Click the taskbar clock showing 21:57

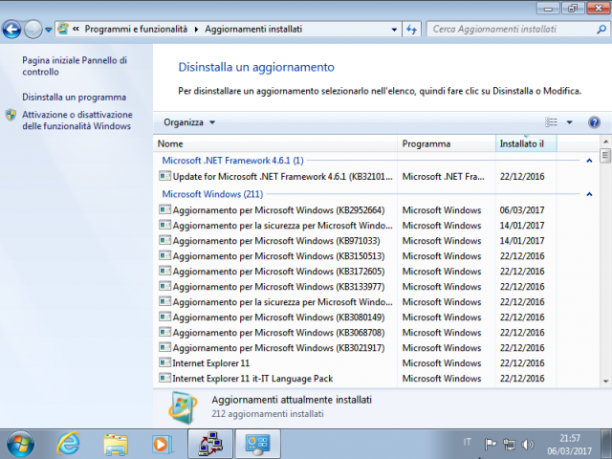pyautogui.click(x=569, y=445)
